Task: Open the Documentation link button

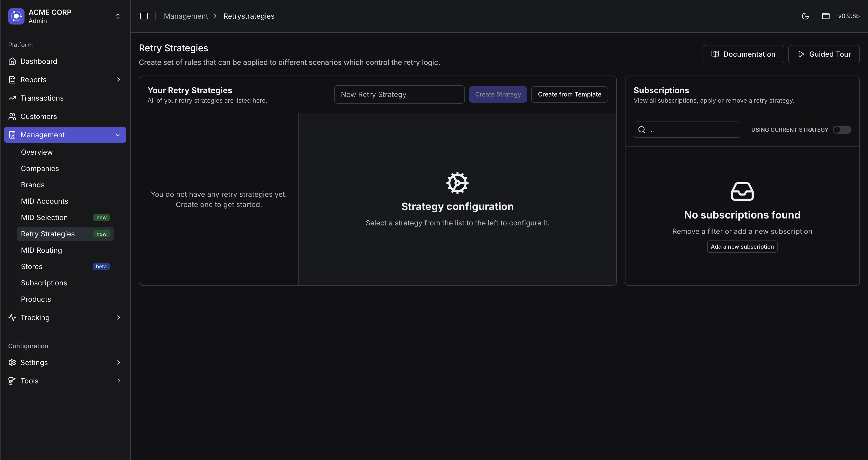Action: tap(743, 54)
